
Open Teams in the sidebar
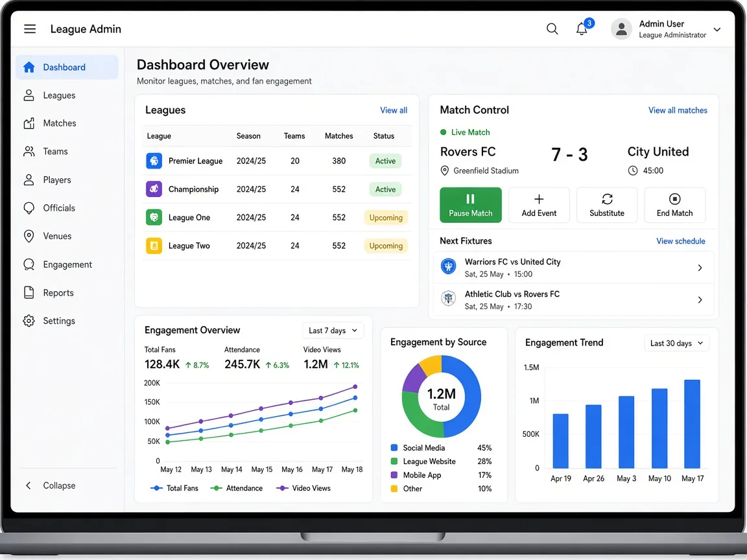[x=67, y=152]
